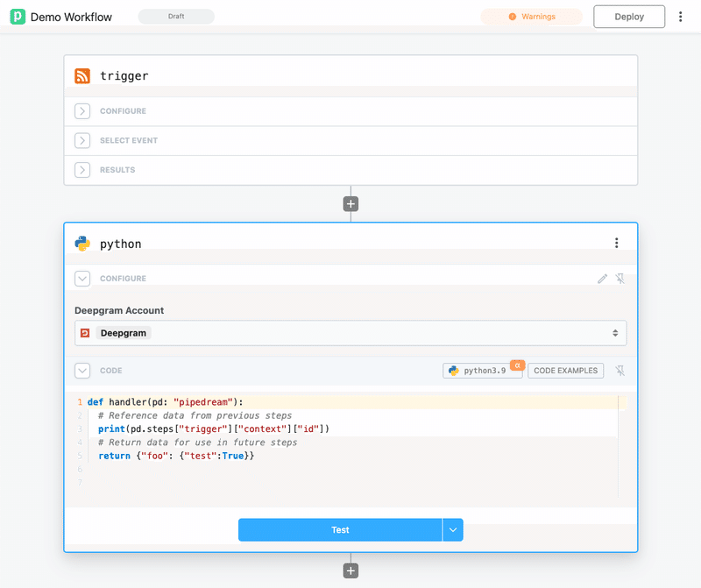Click the Warnings indicator
The image size is (701, 588).
[532, 17]
